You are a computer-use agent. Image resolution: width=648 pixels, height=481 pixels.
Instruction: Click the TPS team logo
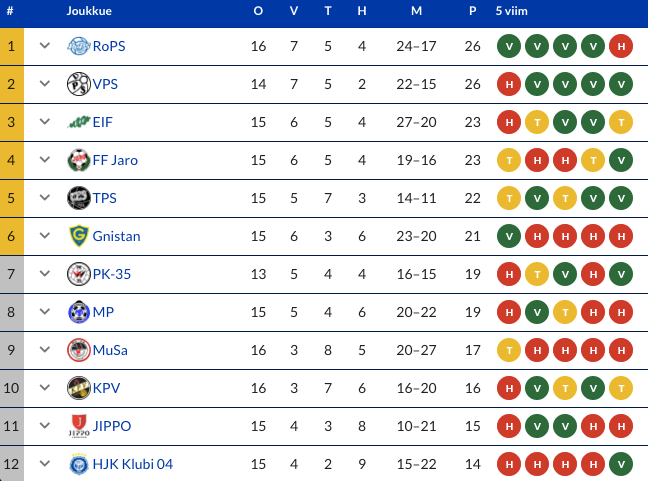click(x=79, y=198)
